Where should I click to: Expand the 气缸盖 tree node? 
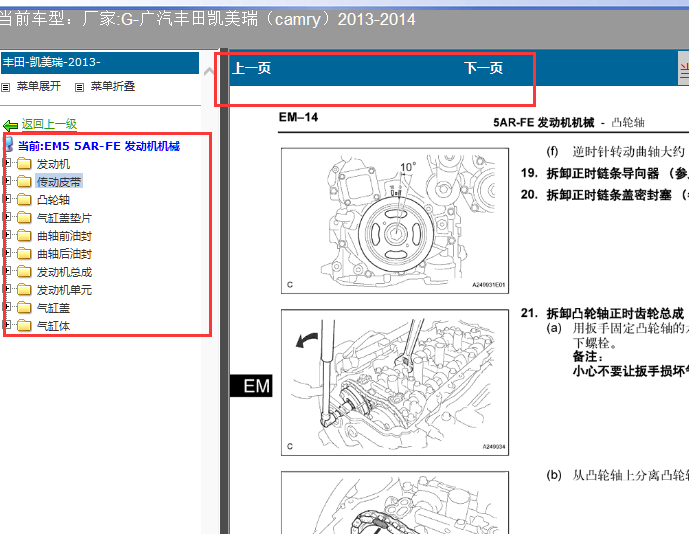[x=7, y=307]
